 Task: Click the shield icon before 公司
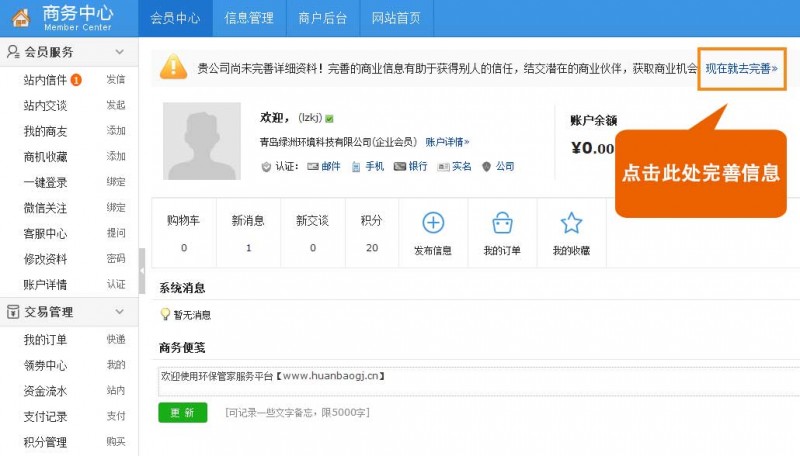[x=487, y=166]
